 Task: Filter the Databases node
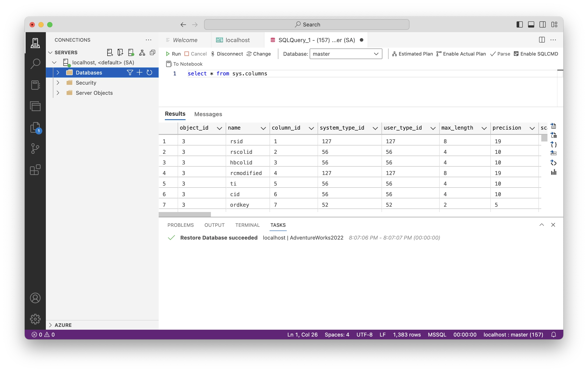tap(130, 73)
